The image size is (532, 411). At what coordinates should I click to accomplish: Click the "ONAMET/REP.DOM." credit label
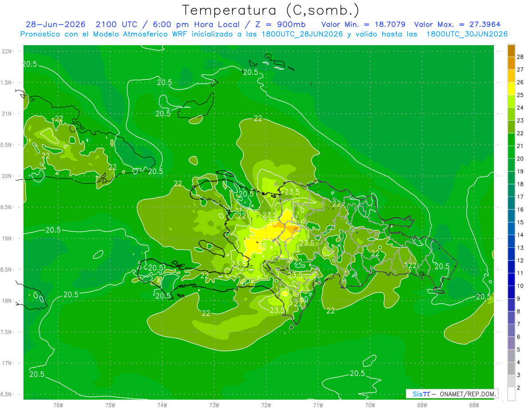coord(468,394)
